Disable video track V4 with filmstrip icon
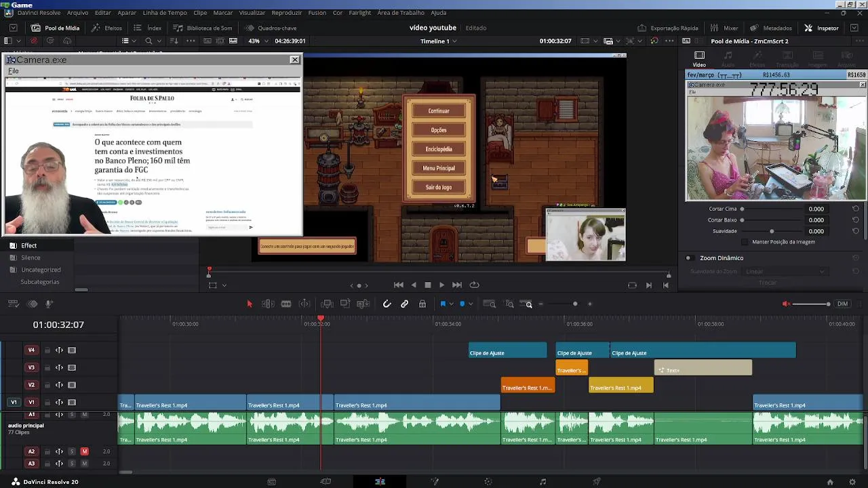This screenshot has height=488, width=868. [x=72, y=350]
